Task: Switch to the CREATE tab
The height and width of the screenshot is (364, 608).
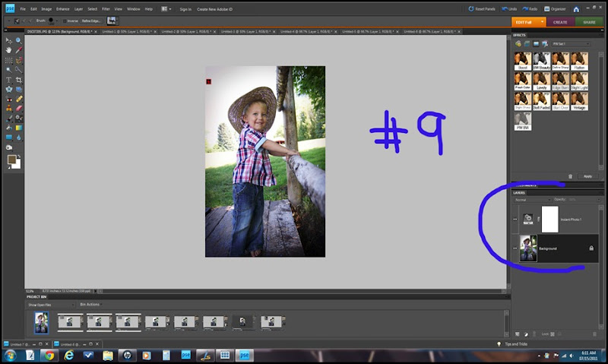Action: click(x=561, y=22)
